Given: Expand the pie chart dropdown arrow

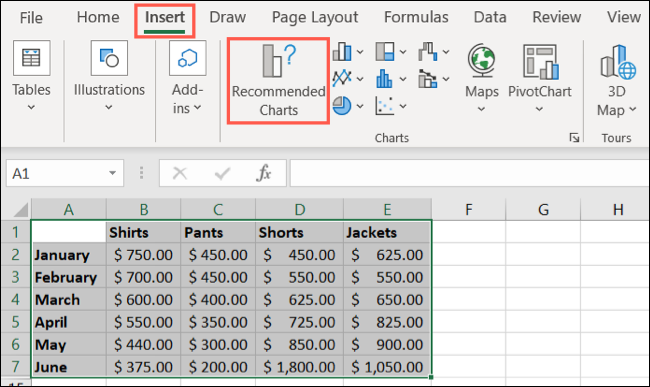Looking at the screenshot, I should point(360,106).
